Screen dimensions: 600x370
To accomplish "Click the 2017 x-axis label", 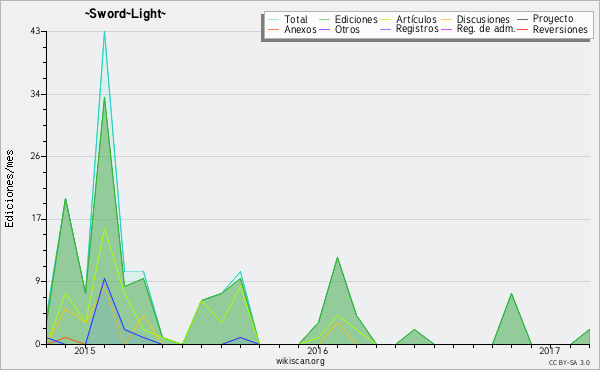I will point(550,350).
